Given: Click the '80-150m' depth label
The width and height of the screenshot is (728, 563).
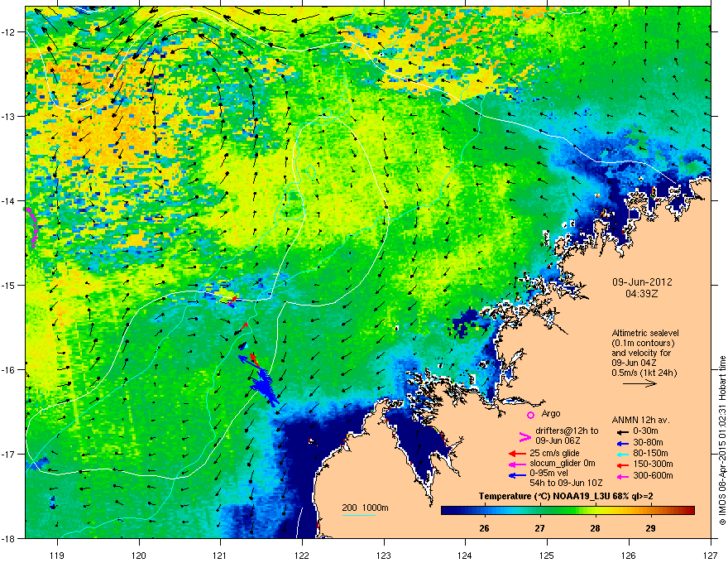Looking at the screenshot, I should [650, 453].
